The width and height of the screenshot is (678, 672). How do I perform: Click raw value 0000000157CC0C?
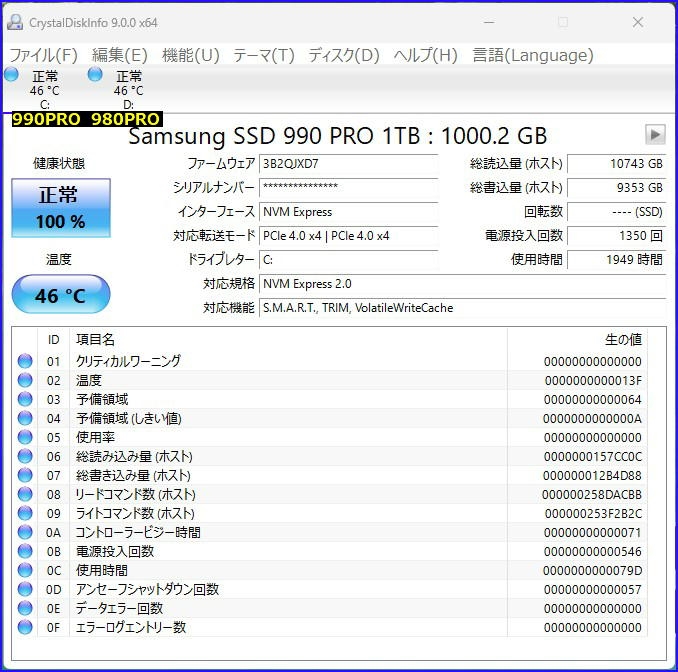coord(593,457)
